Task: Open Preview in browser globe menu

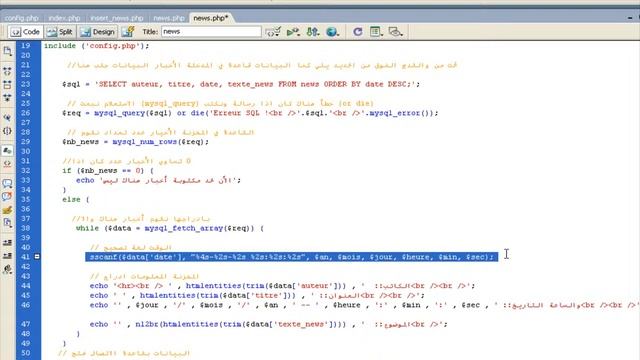Action: pos(332,32)
